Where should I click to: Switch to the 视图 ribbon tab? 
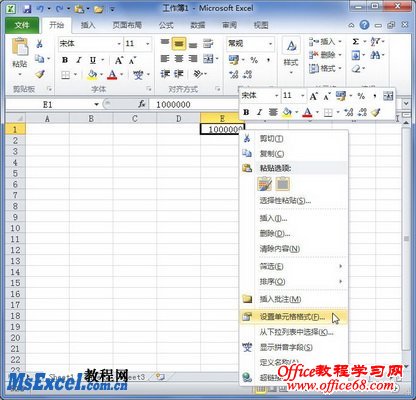tap(261, 25)
